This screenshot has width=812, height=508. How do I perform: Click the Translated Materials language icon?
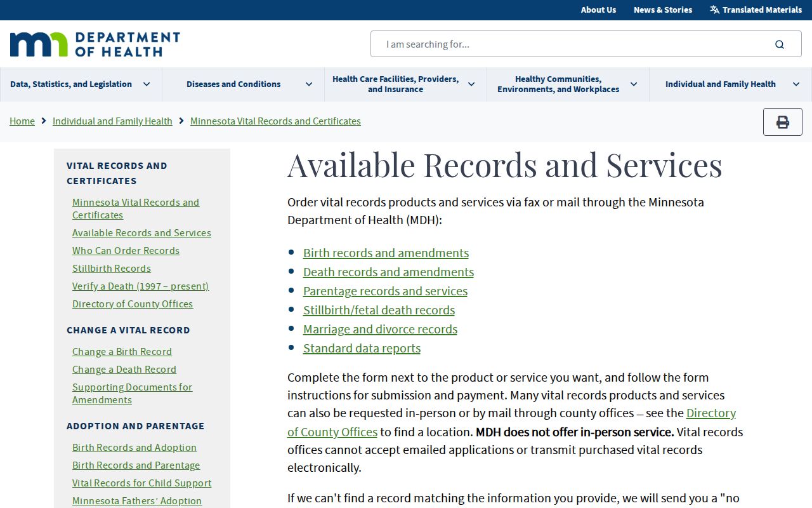[x=715, y=10]
